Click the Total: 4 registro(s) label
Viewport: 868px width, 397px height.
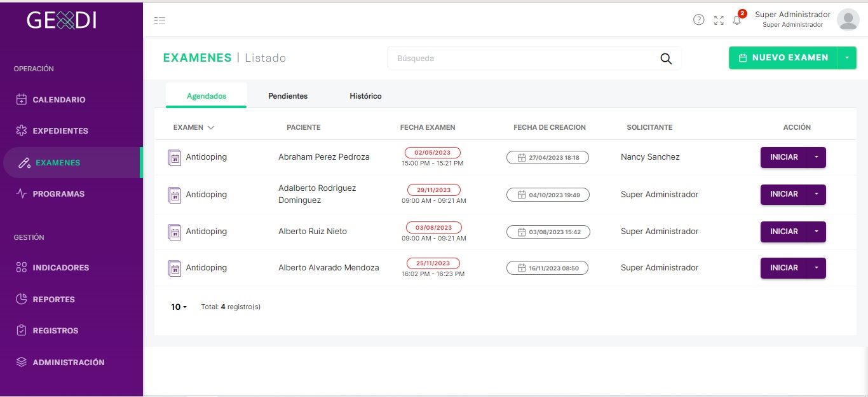[x=231, y=307]
